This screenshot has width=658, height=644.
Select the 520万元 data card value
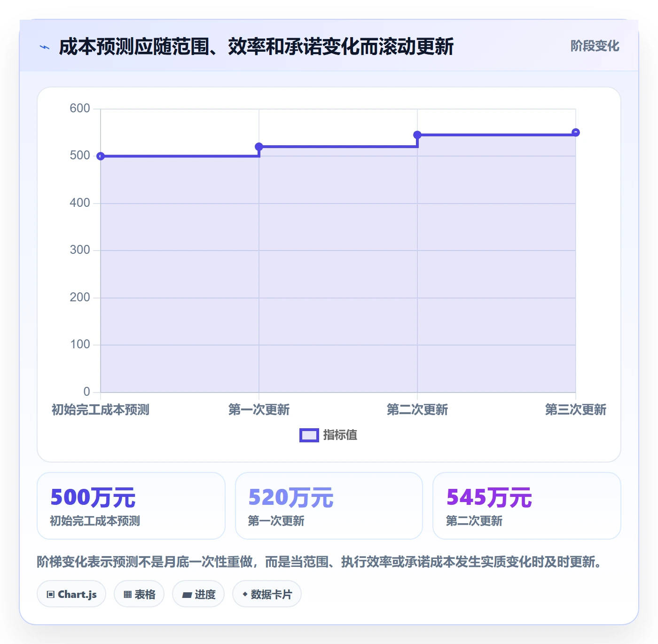pyautogui.click(x=291, y=497)
